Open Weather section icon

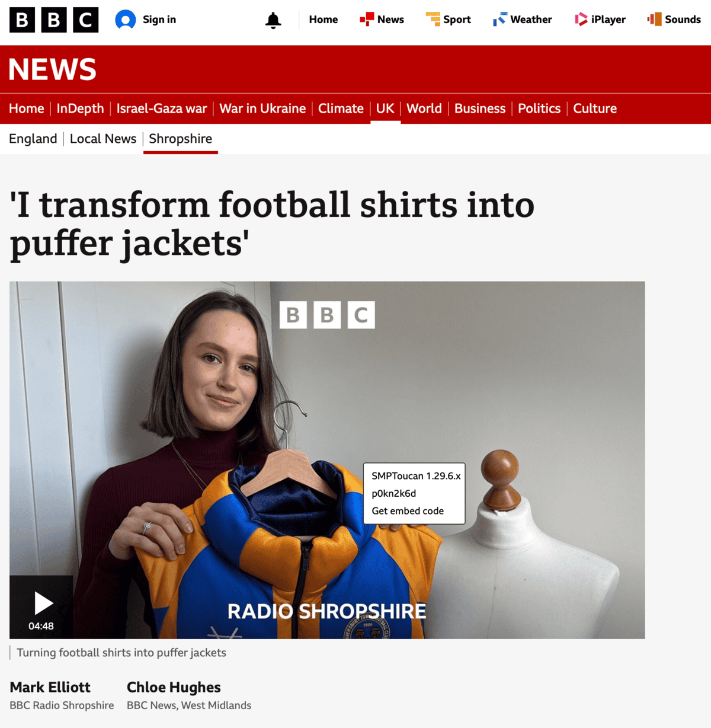coord(500,20)
